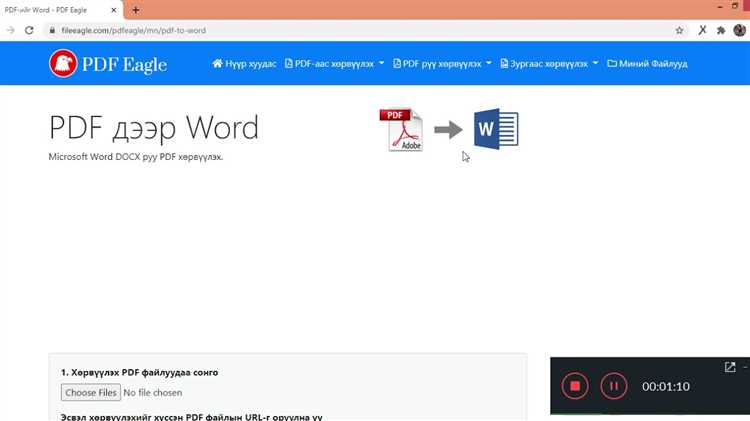Expand the PDF-аас хөрвүүлэх dropdown menu
Image resolution: width=750 pixels, height=421 pixels.
(x=334, y=64)
